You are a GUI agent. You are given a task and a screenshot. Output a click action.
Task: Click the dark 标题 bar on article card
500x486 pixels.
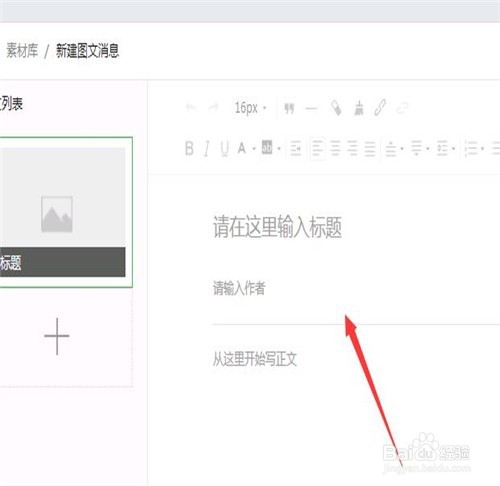(63, 262)
